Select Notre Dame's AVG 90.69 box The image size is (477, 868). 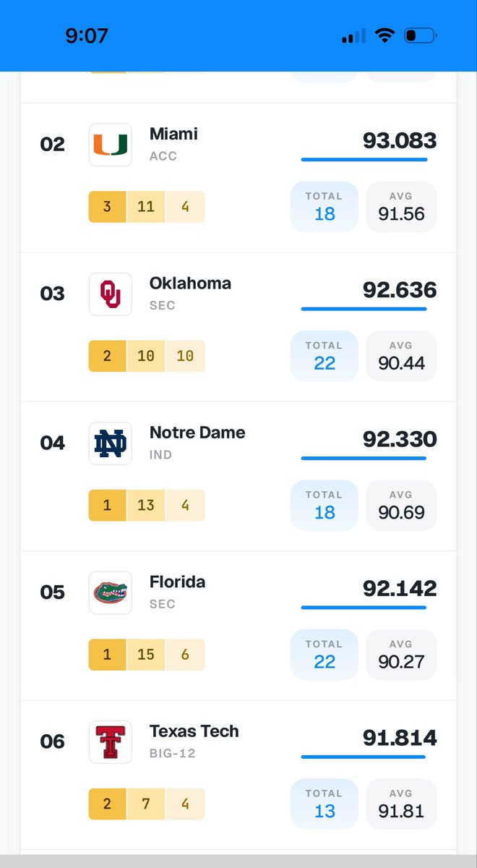[x=401, y=505]
